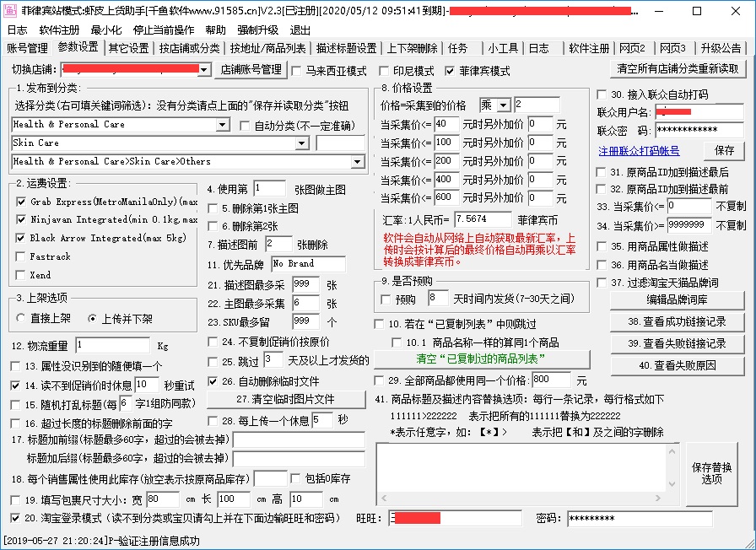Click 停止当前操作 in the menu bar
Screen dimensions: 756x550
[x=164, y=30]
